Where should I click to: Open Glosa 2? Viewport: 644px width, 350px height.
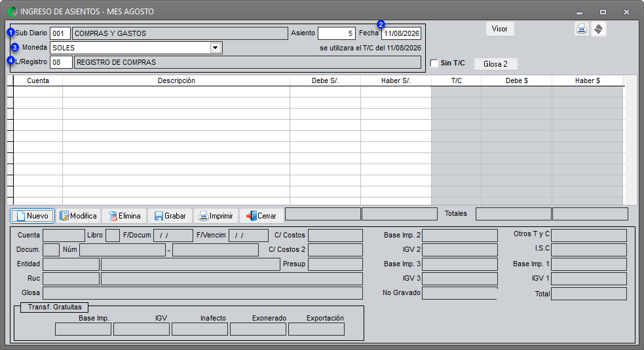495,64
